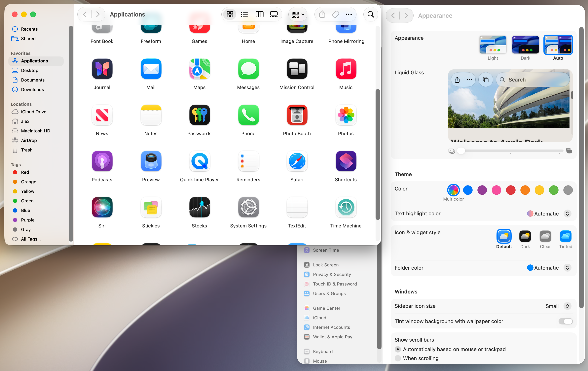This screenshot has width=588, height=371.
Task: Select the Notes app icon
Action: click(151, 115)
